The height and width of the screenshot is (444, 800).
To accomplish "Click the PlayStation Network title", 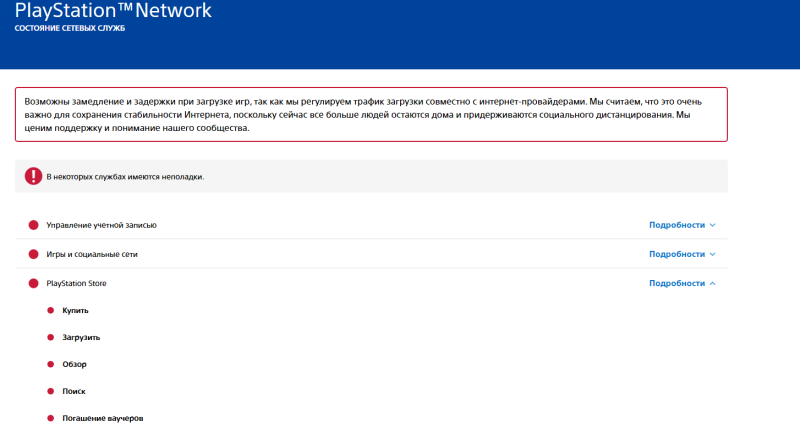I will (x=113, y=10).
